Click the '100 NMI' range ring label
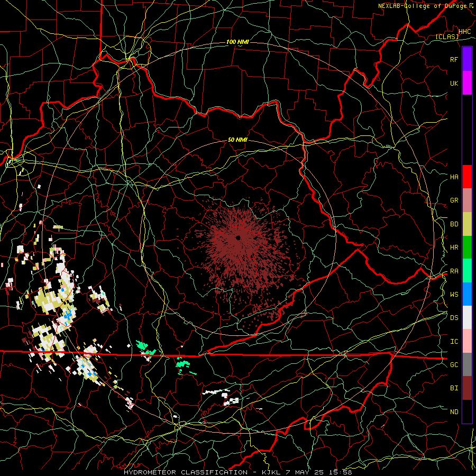476x476 pixels. click(x=237, y=42)
